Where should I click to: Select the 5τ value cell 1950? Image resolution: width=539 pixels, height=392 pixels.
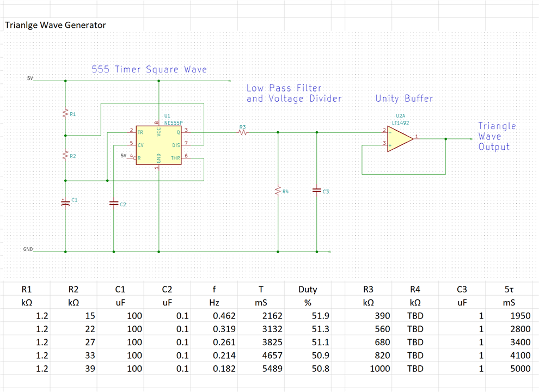[509, 316]
